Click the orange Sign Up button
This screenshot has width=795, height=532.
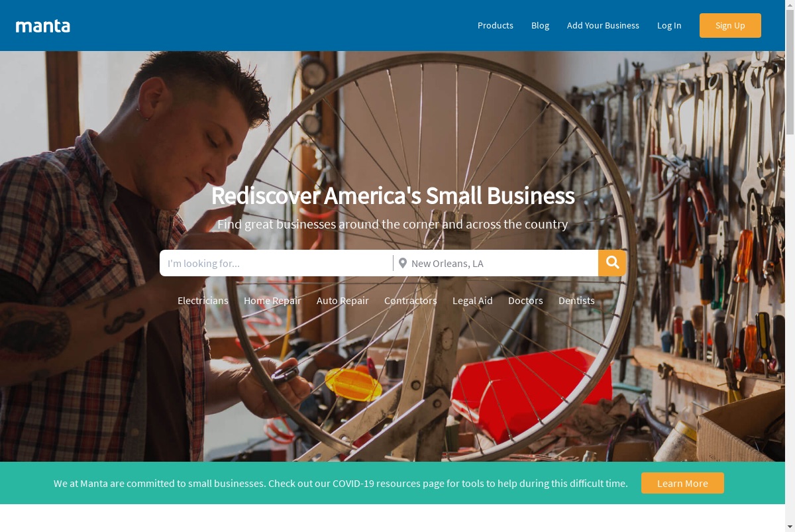coord(730,25)
